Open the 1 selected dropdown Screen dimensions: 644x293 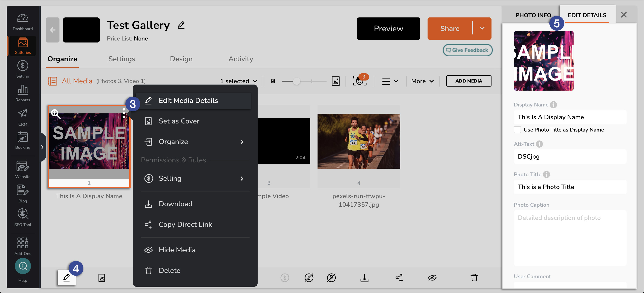pos(239,81)
